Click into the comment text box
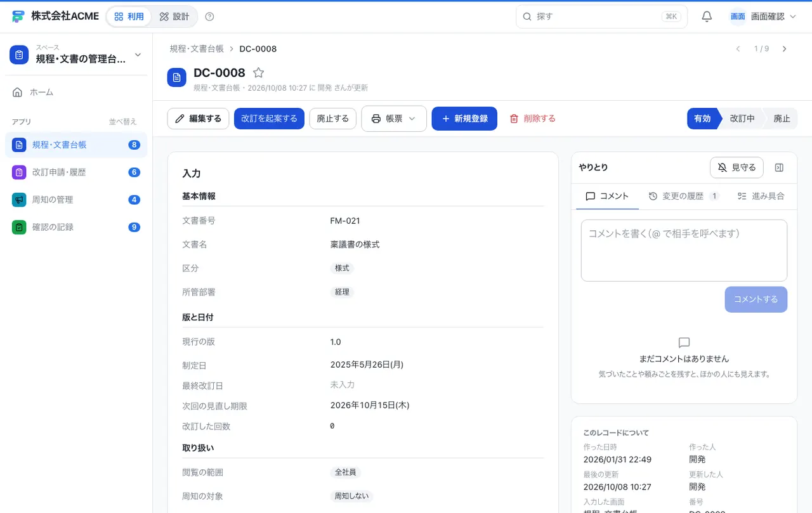812x513 pixels. [684, 250]
